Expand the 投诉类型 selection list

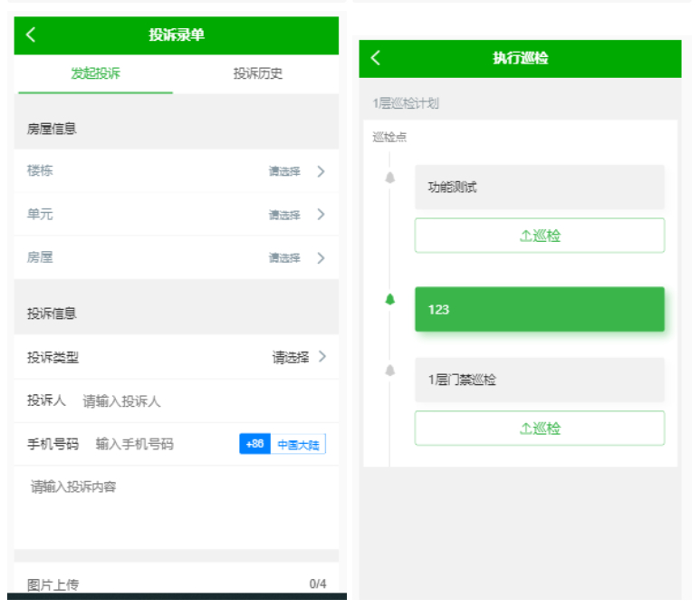298,357
